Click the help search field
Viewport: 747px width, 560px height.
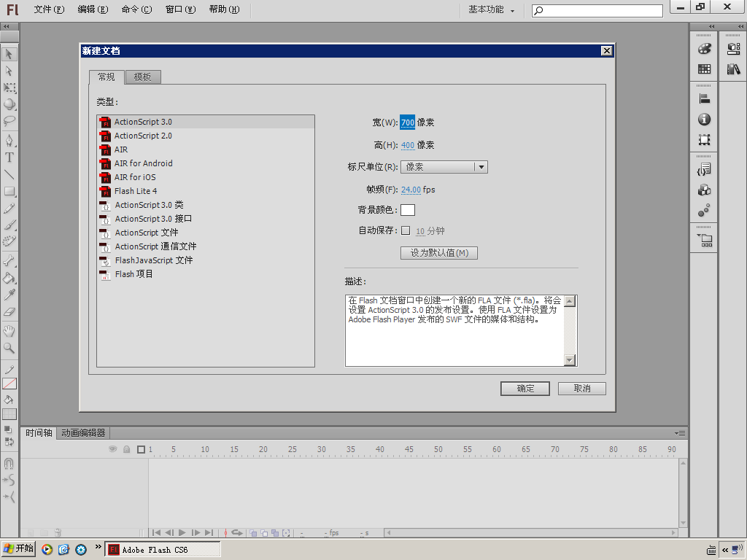coord(597,10)
